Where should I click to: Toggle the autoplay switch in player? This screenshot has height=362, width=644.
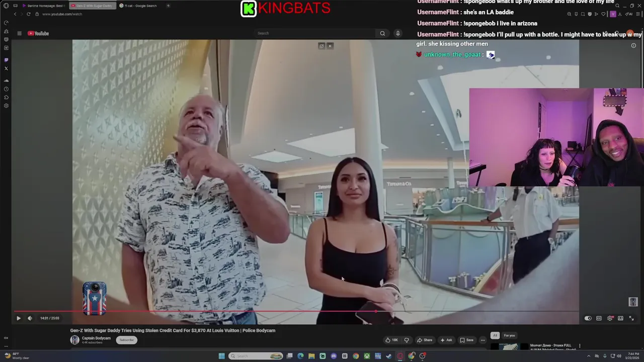tap(588, 318)
